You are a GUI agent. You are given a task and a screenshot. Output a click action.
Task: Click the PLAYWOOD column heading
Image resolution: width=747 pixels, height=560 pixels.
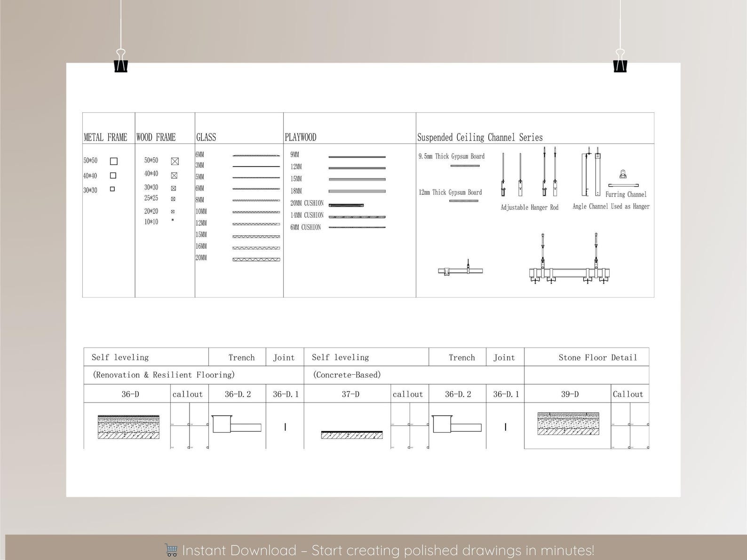click(301, 137)
